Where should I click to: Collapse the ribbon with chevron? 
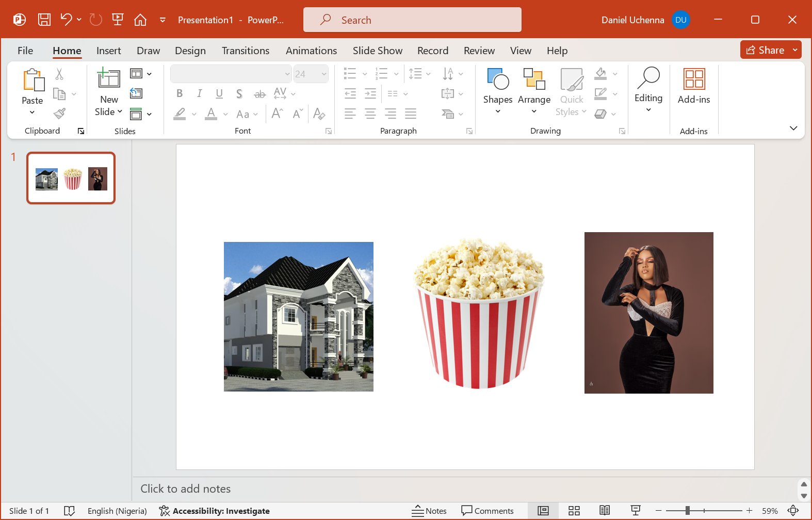(x=793, y=128)
